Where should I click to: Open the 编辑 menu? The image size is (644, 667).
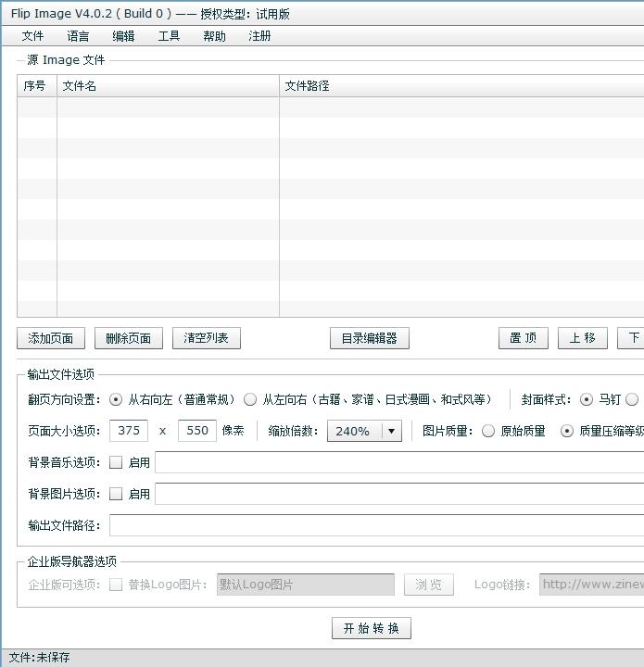click(123, 36)
